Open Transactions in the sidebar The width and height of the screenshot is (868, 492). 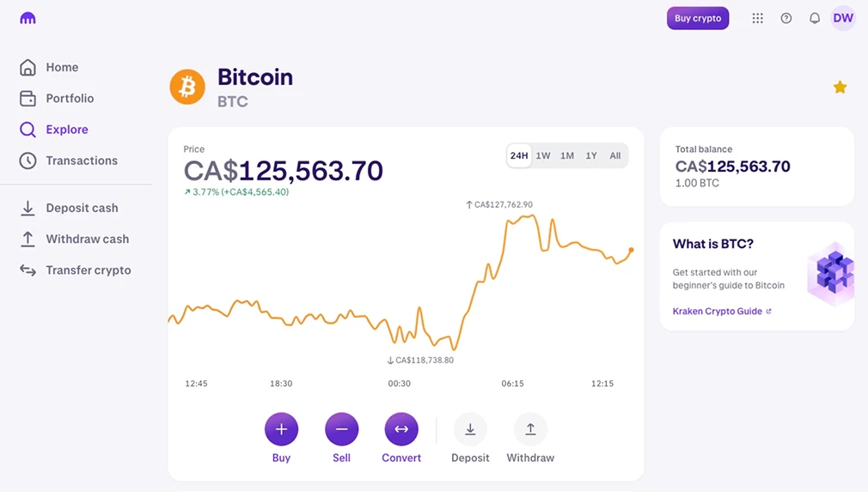(x=81, y=161)
